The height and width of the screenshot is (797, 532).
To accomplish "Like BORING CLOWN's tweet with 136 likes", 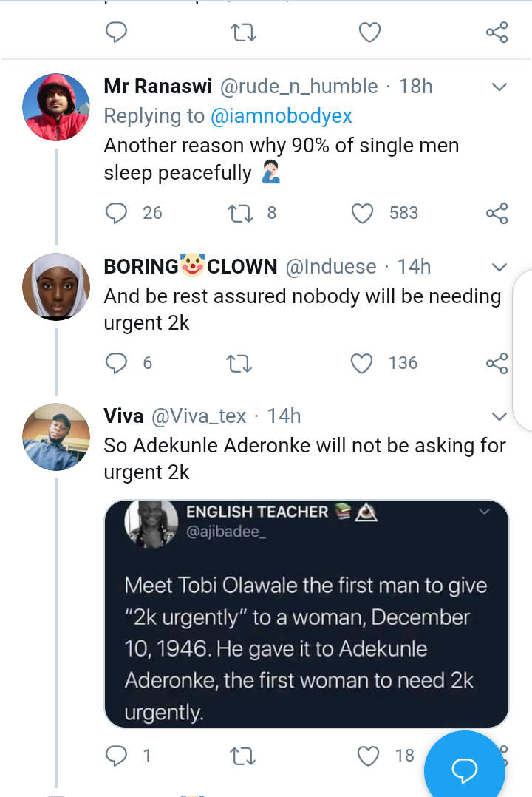I will click(362, 364).
